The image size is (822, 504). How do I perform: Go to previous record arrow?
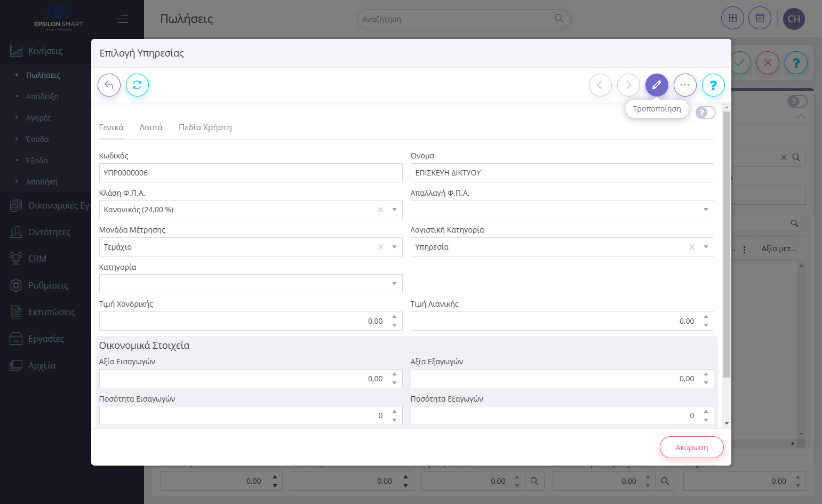600,85
